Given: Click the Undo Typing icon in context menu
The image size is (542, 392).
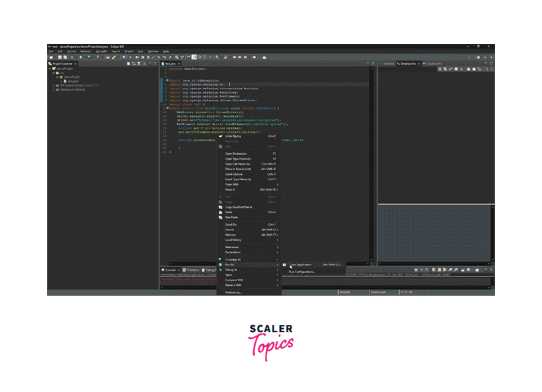Looking at the screenshot, I should pyautogui.click(x=221, y=136).
